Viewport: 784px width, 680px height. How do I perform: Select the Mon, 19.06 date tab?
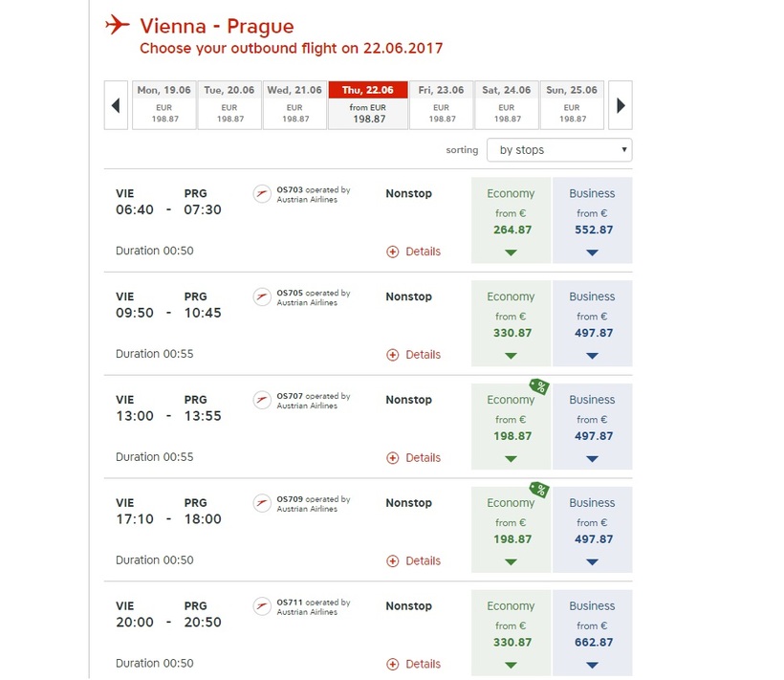(x=163, y=104)
